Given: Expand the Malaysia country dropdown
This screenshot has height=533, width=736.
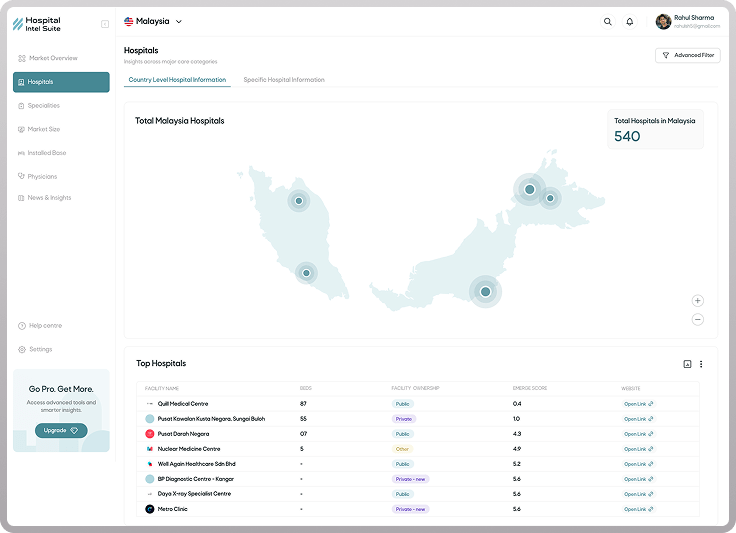Looking at the screenshot, I should (154, 21).
